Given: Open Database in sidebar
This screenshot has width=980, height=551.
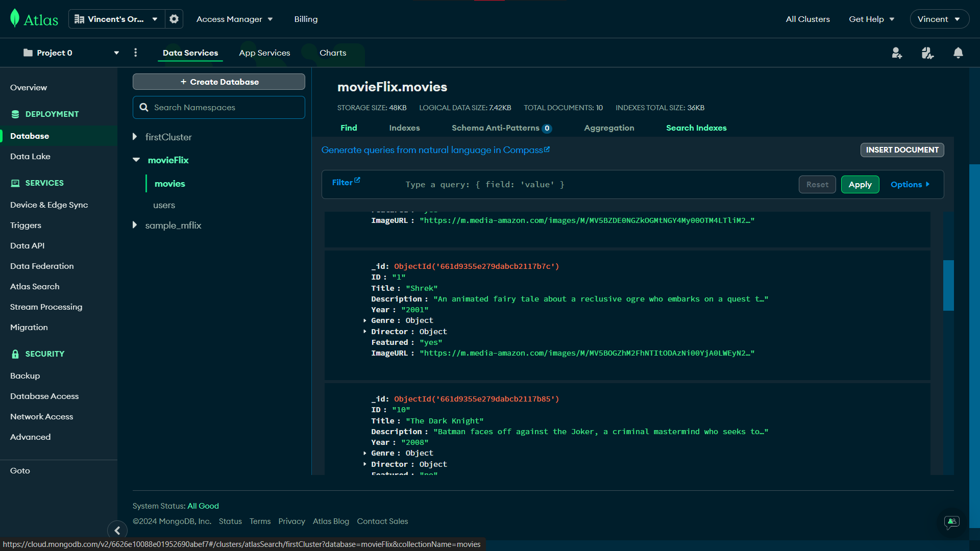Looking at the screenshot, I should click(x=30, y=136).
